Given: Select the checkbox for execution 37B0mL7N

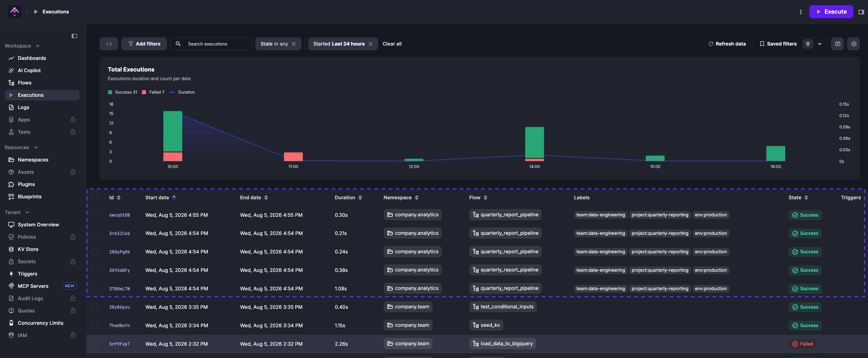Looking at the screenshot, I should coord(95,289).
